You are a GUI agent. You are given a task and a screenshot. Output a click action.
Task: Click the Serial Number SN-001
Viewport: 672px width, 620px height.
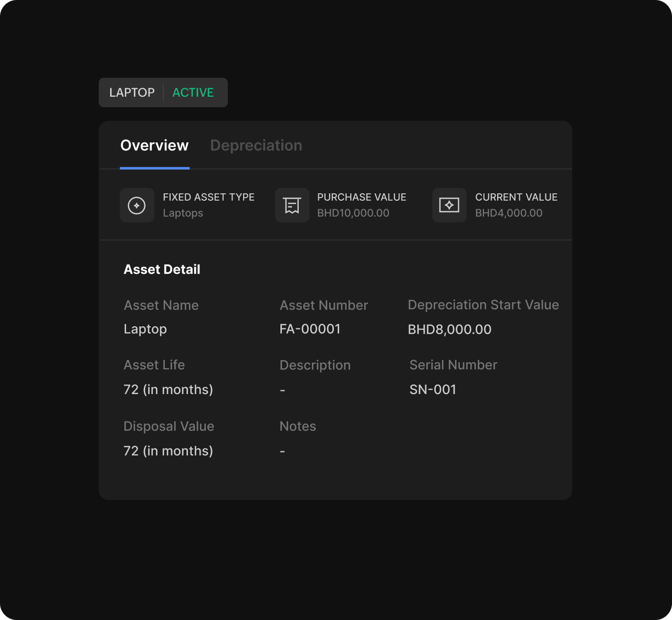click(x=433, y=389)
